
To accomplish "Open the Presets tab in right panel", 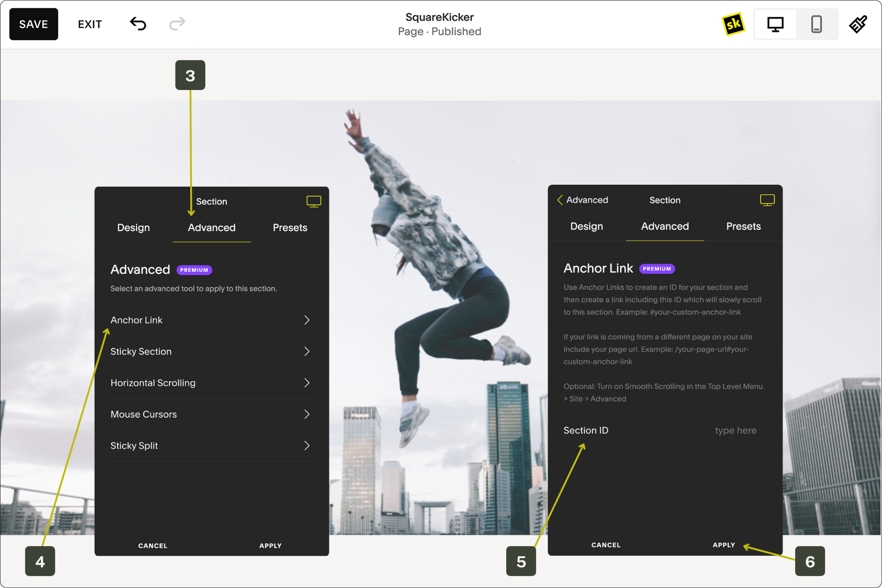I will [x=743, y=226].
